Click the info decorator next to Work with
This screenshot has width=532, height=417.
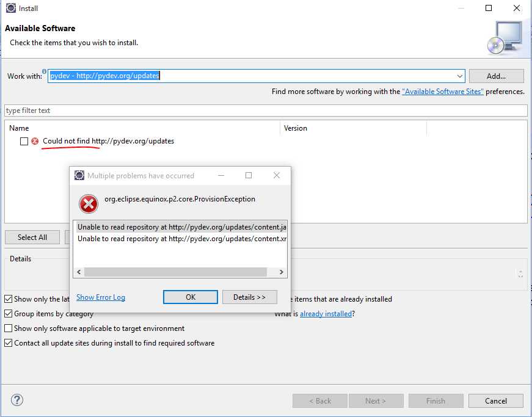click(x=45, y=71)
